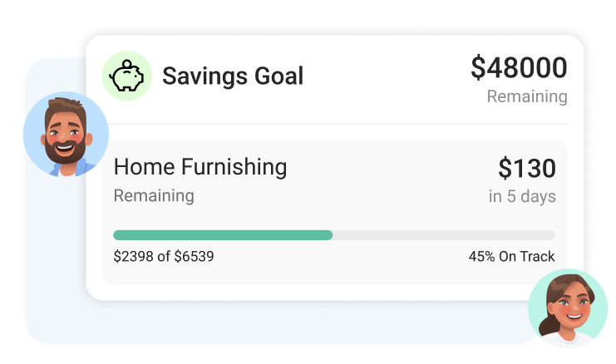Click the divider line below Savings Goal header
Viewport: 616px width, 364px height.
coord(334,125)
